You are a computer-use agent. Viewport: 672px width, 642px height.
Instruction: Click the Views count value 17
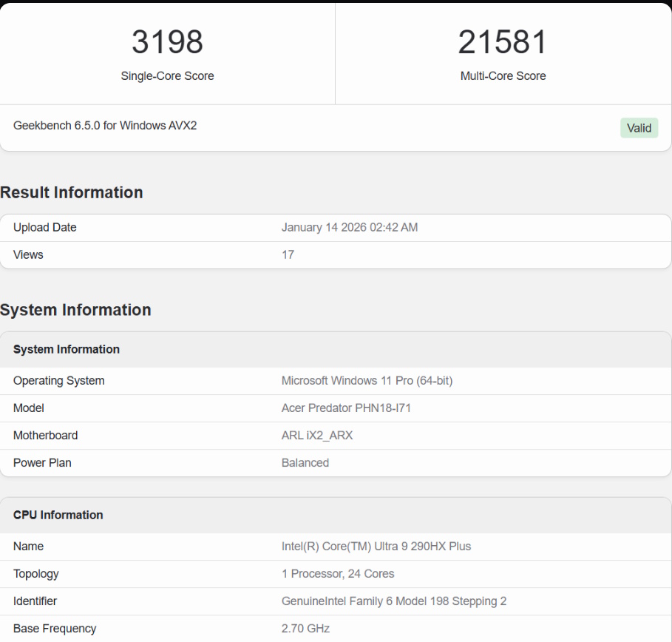click(288, 255)
